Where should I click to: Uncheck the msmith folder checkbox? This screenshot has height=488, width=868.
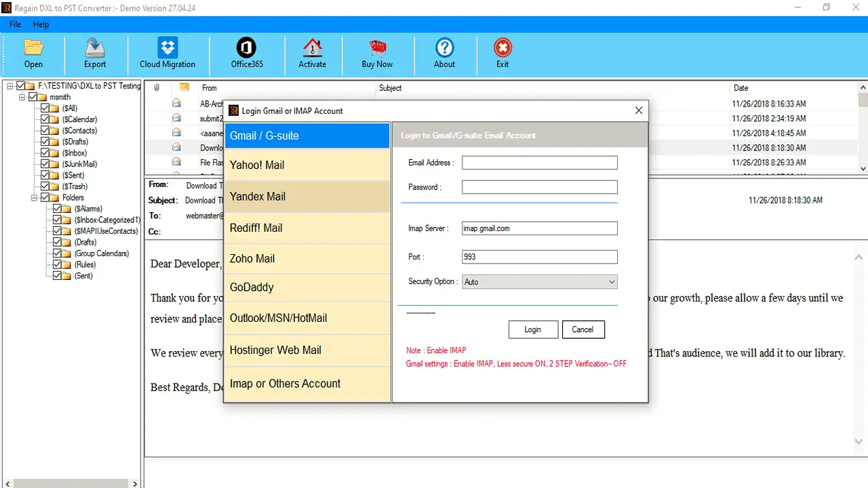(33, 97)
